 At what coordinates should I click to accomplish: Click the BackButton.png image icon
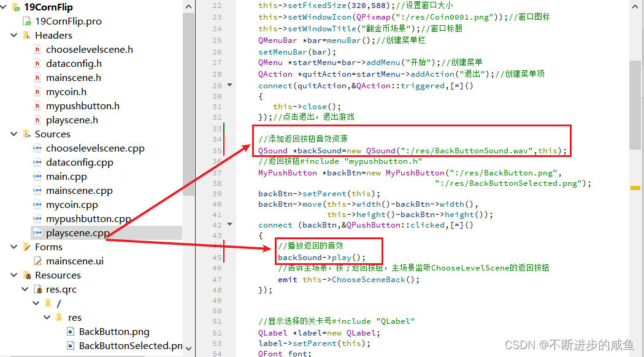point(71,331)
